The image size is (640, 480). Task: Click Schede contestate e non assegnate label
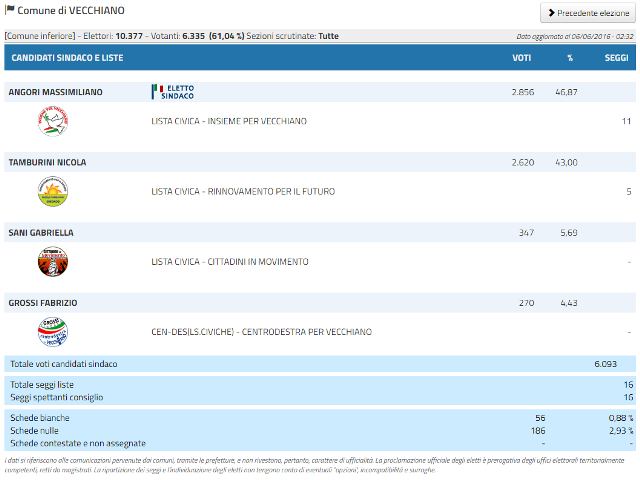pyautogui.click(x=78, y=443)
